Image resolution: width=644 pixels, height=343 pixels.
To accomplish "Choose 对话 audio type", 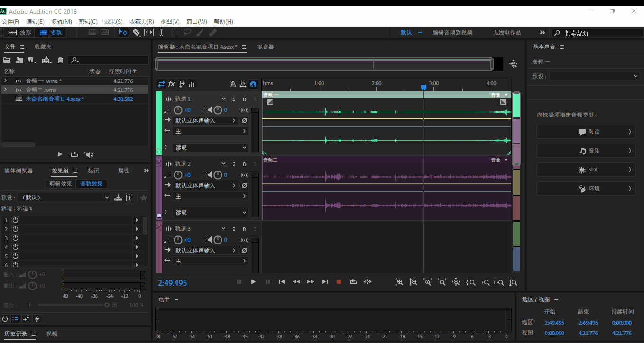I will [x=586, y=132].
